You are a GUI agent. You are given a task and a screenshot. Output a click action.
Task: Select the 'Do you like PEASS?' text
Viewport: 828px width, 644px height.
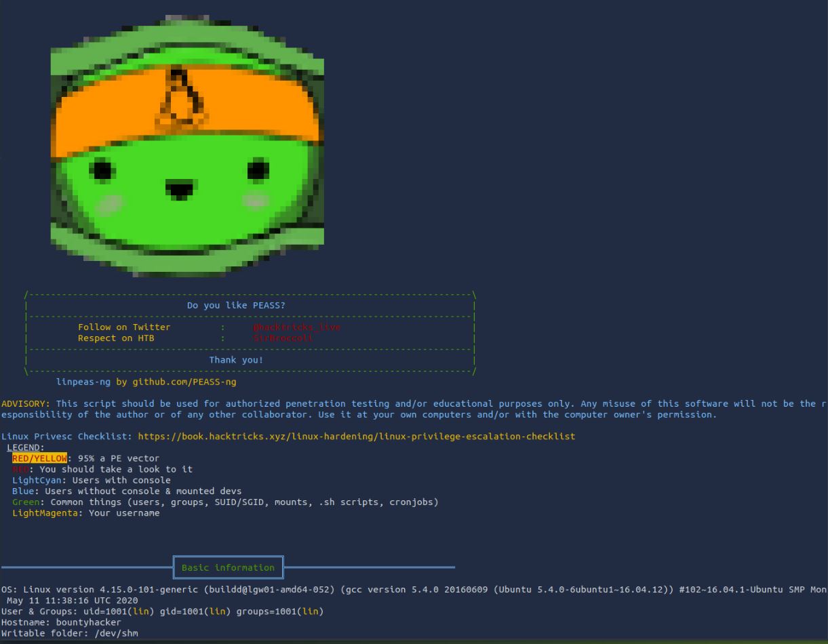tap(236, 306)
